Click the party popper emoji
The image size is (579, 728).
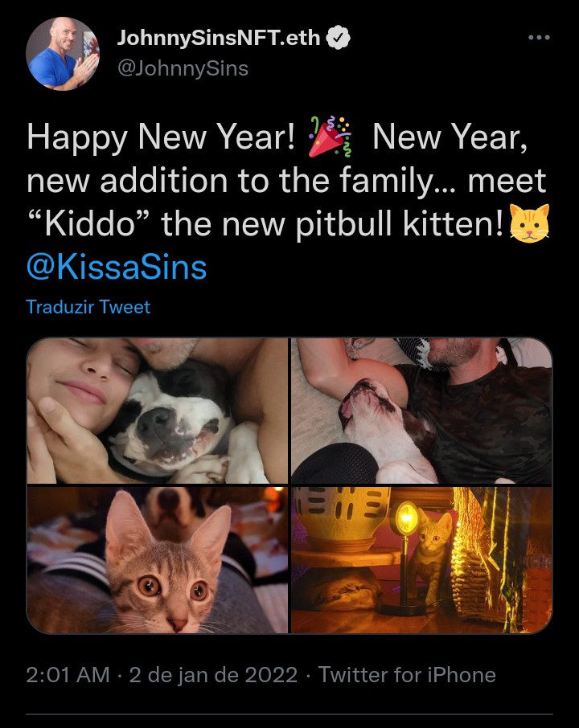coord(330,137)
